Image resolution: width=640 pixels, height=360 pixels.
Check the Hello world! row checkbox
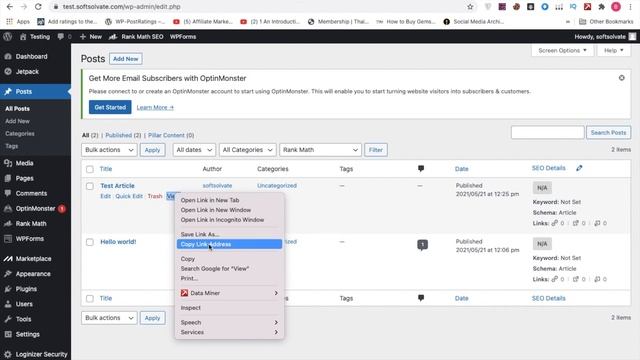pyautogui.click(x=90, y=242)
